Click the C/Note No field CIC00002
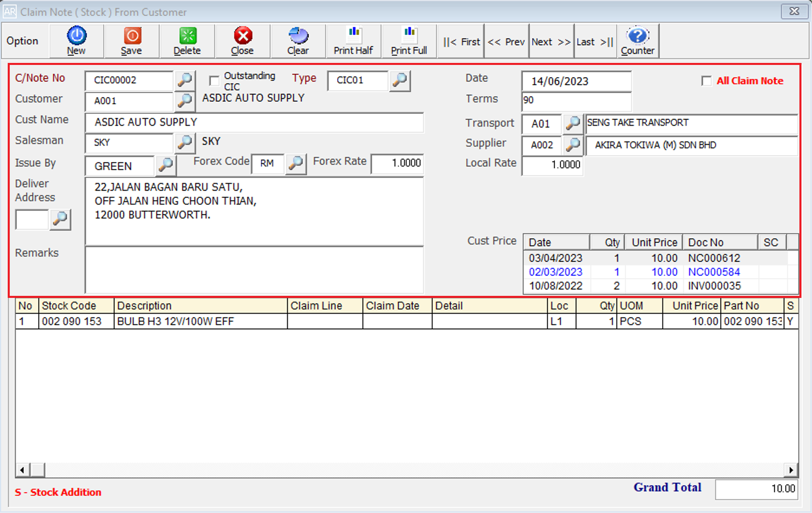Viewport: 812px width, 513px height. tap(129, 80)
